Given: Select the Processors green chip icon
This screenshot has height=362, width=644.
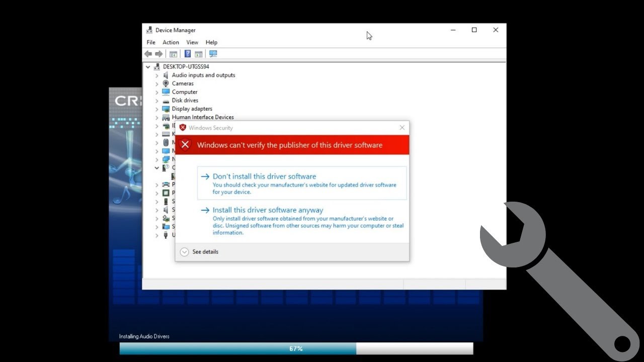Looking at the screenshot, I should [x=166, y=193].
